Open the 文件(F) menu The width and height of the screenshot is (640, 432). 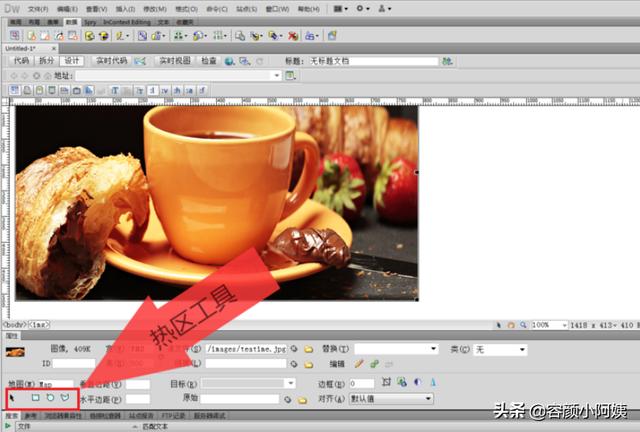(x=38, y=9)
